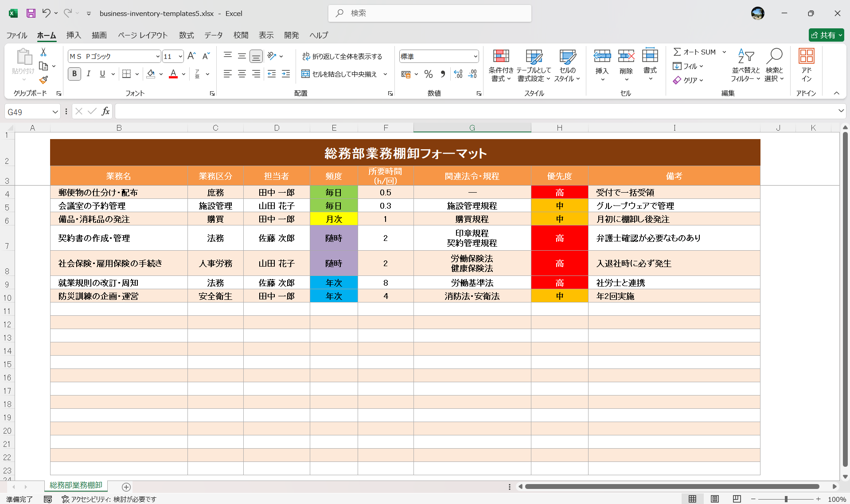Image resolution: width=850 pixels, height=504 pixels.
Task: Click the 検索 search box
Action: click(430, 13)
